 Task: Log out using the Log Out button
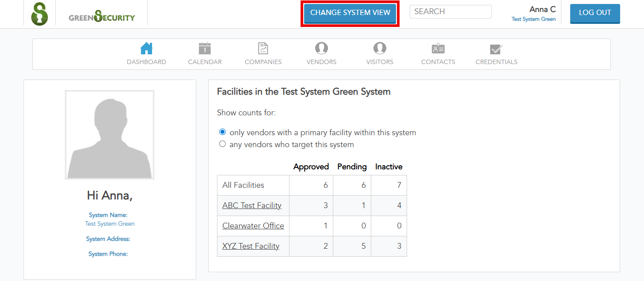click(x=594, y=13)
